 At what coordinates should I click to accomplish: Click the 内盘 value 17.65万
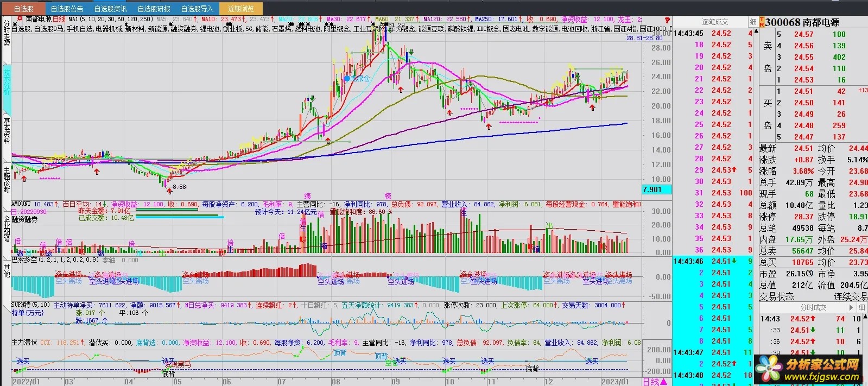(x=800, y=239)
